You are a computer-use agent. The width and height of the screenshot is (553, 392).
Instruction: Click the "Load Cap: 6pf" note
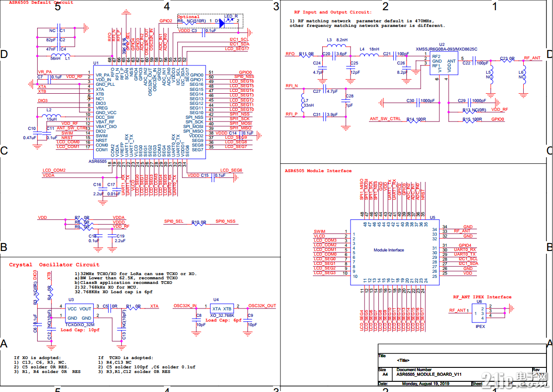224,321
